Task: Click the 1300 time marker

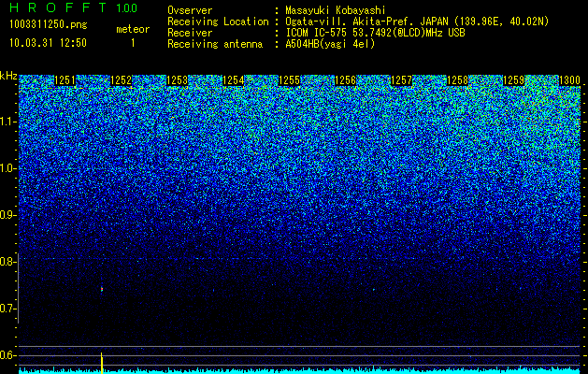Action: 570,80
